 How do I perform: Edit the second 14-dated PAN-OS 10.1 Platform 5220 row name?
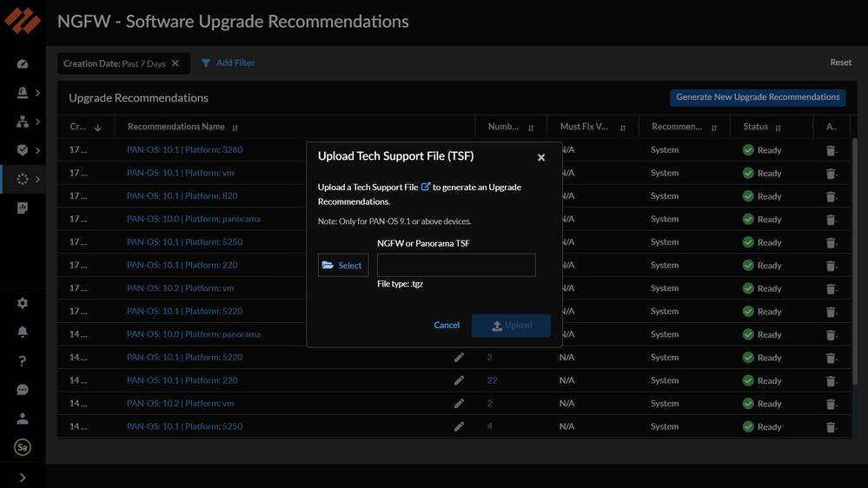[459, 357]
